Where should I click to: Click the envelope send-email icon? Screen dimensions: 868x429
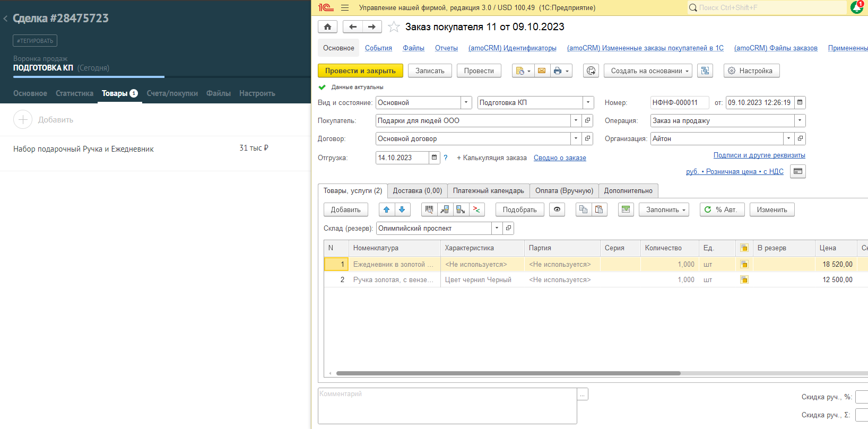(x=541, y=71)
